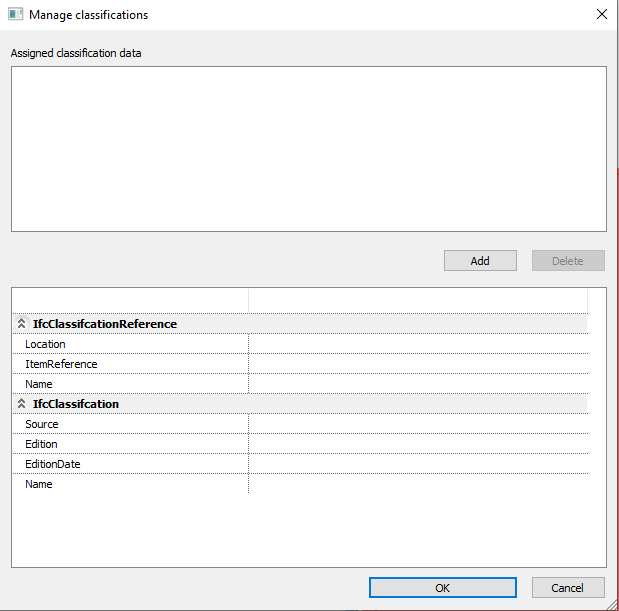This screenshot has width=619, height=611.
Task: Click Cancel to dismiss dialog
Action: 568,588
